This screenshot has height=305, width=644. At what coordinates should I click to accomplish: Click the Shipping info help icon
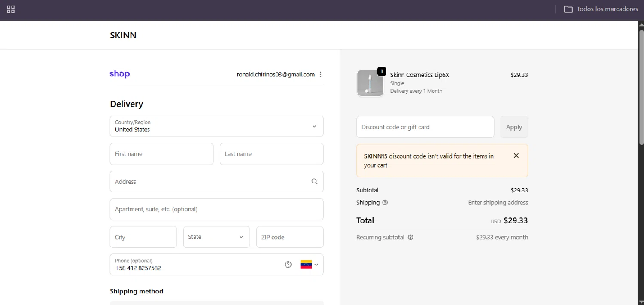point(385,203)
